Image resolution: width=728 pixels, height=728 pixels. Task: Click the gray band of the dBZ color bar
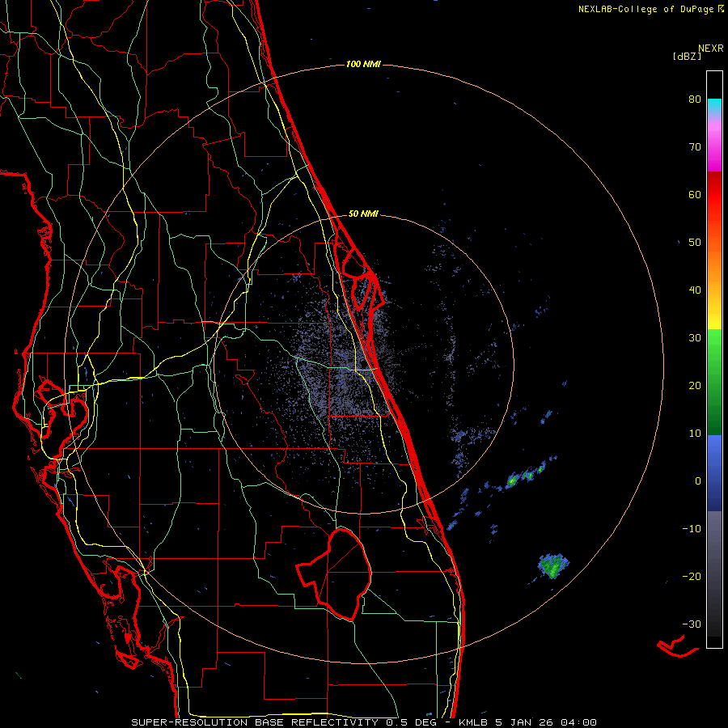coord(714,574)
